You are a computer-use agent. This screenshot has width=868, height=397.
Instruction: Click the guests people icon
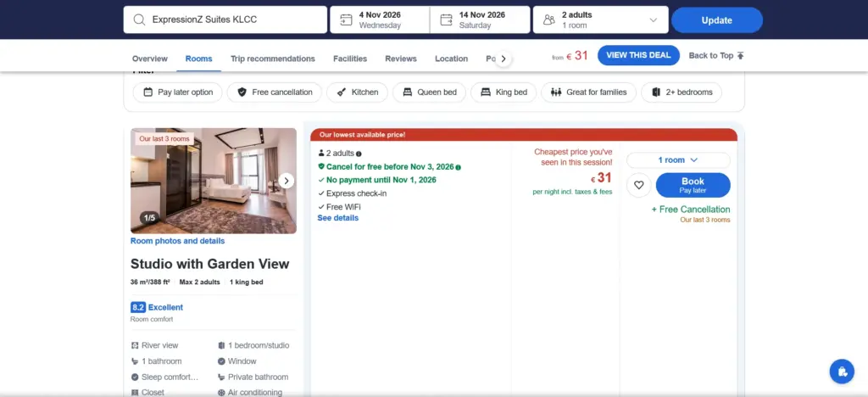(549, 20)
